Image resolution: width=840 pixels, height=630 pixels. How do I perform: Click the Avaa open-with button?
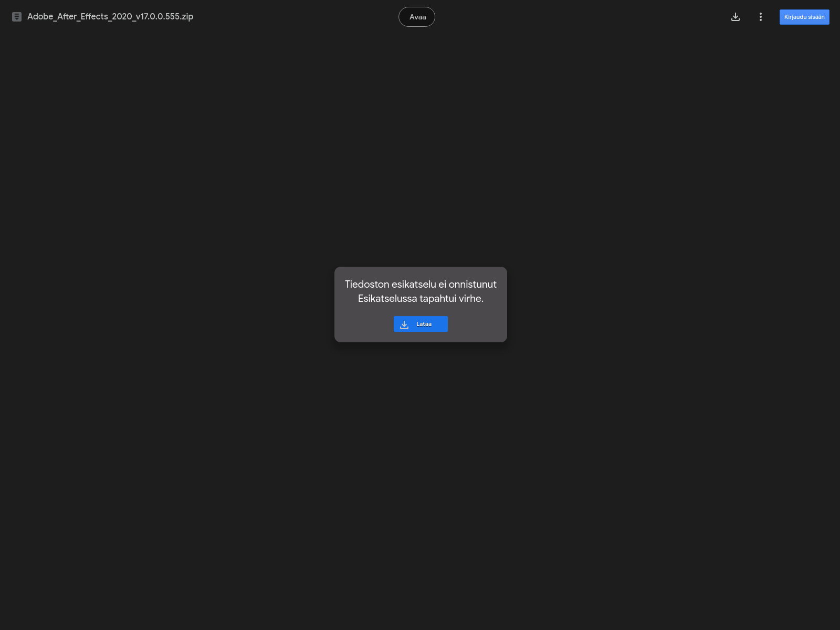(x=417, y=17)
